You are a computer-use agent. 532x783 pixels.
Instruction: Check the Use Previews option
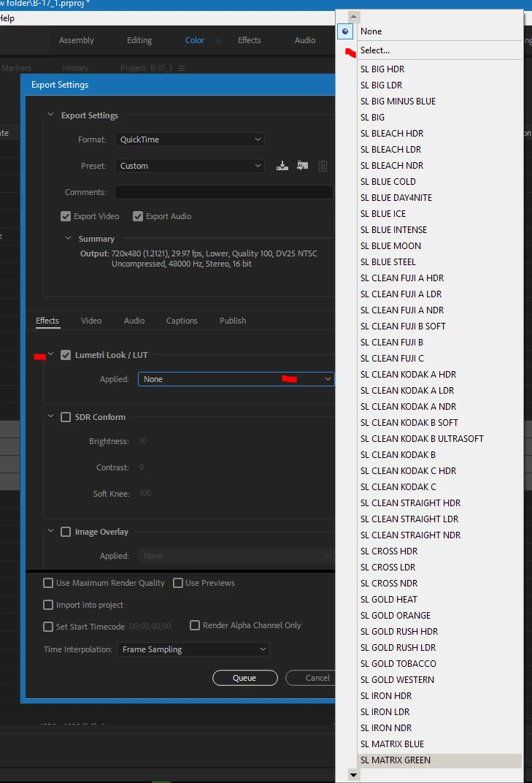177,583
